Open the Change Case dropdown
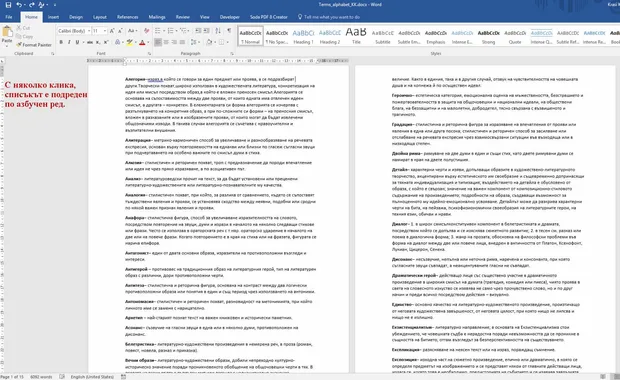Viewport: 620px width, 380px height. click(132, 31)
